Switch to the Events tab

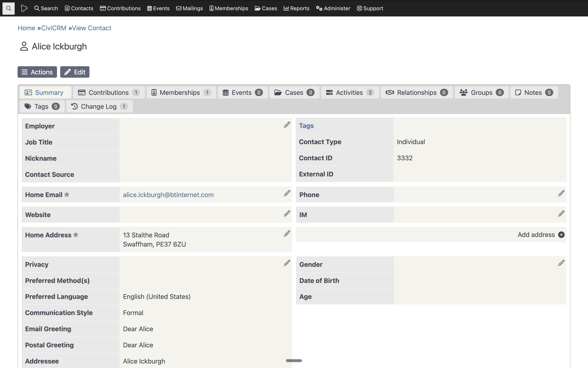pyautogui.click(x=243, y=92)
